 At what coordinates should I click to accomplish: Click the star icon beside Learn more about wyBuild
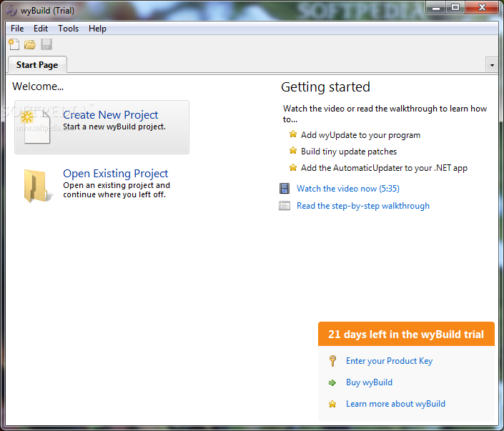tap(332, 404)
